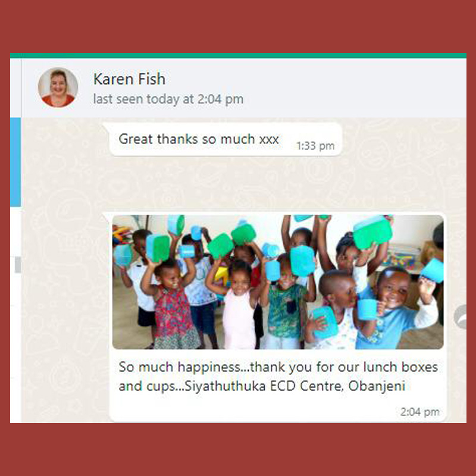Select the last seen today status text

pos(168,99)
